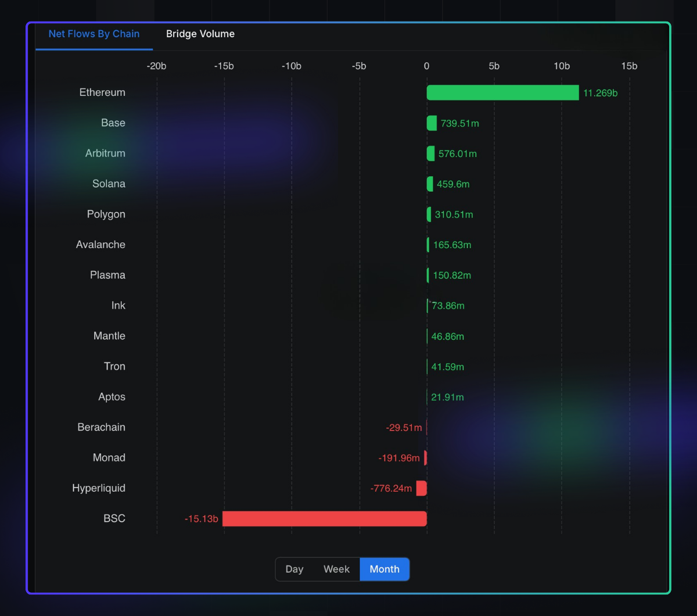Click the 576.01m value

(458, 154)
